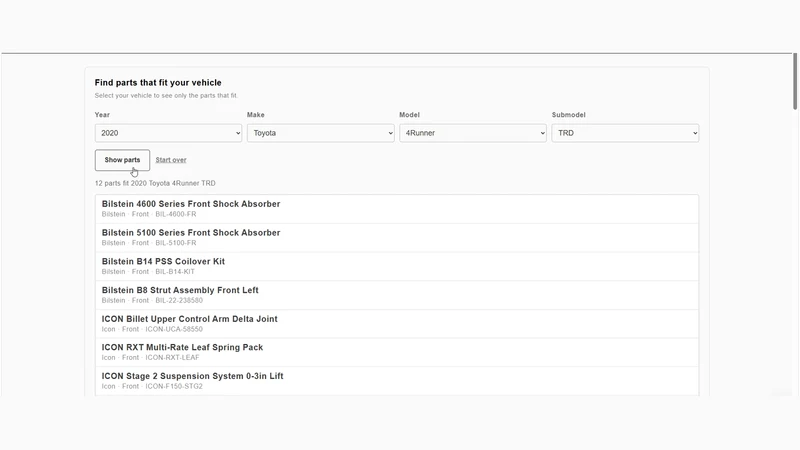Click the Make field label
800x450 pixels.
click(x=256, y=115)
